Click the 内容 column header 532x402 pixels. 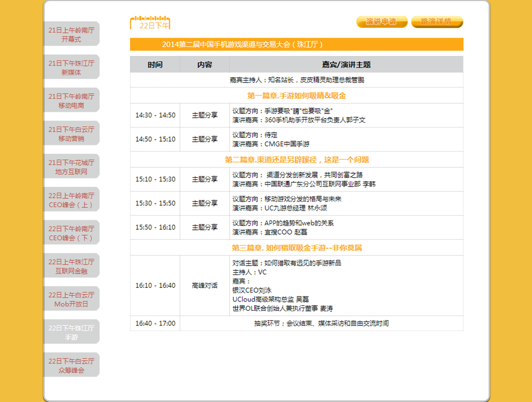[205, 65]
